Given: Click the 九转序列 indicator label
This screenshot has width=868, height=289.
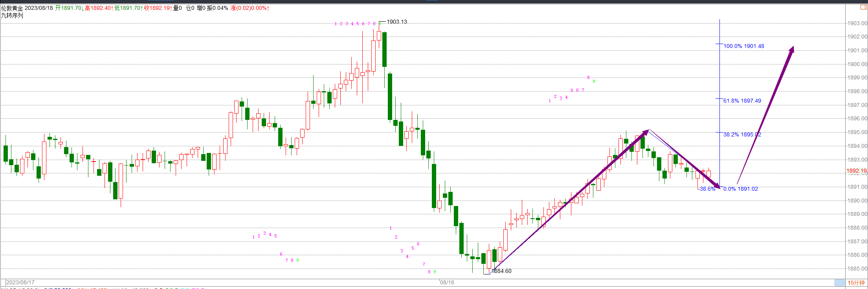Looking at the screenshot, I should point(12,15).
